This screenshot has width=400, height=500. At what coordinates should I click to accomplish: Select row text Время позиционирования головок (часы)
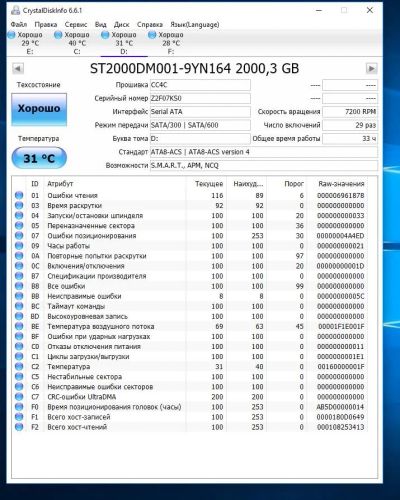click(x=114, y=407)
